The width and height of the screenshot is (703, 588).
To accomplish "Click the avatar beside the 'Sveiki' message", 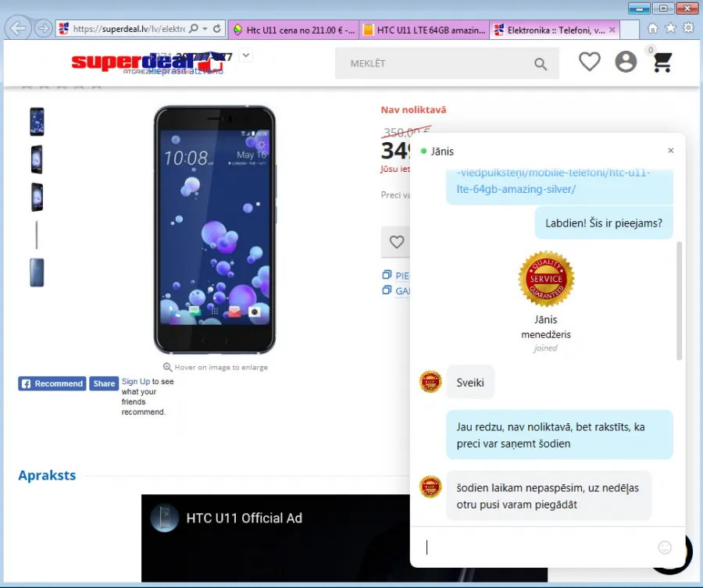I will click(430, 381).
